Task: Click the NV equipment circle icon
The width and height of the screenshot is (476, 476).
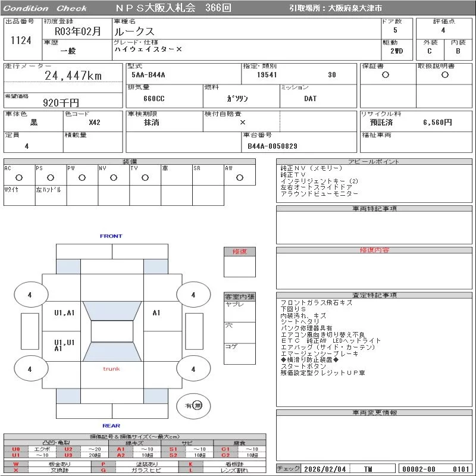Action: click(x=114, y=177)
